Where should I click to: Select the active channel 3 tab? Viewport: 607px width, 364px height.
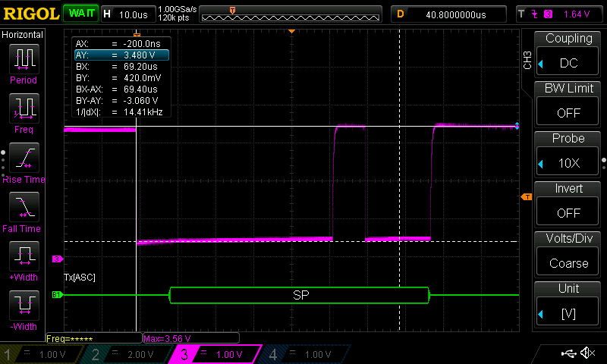point(217,354)
